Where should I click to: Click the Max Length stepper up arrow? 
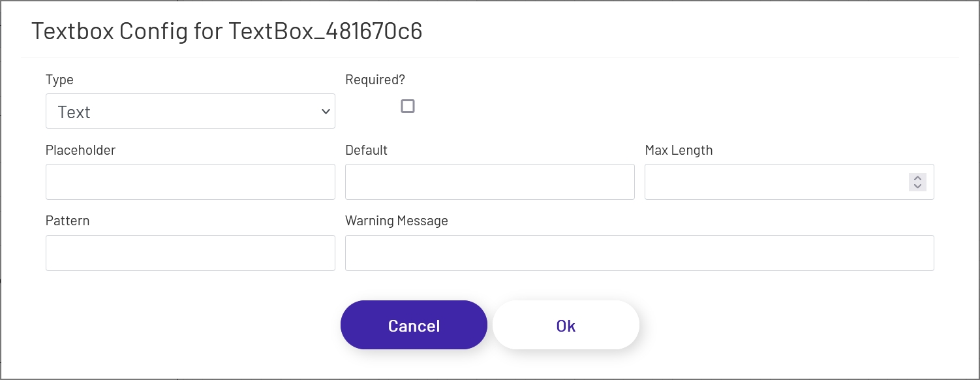click(917, 178)
